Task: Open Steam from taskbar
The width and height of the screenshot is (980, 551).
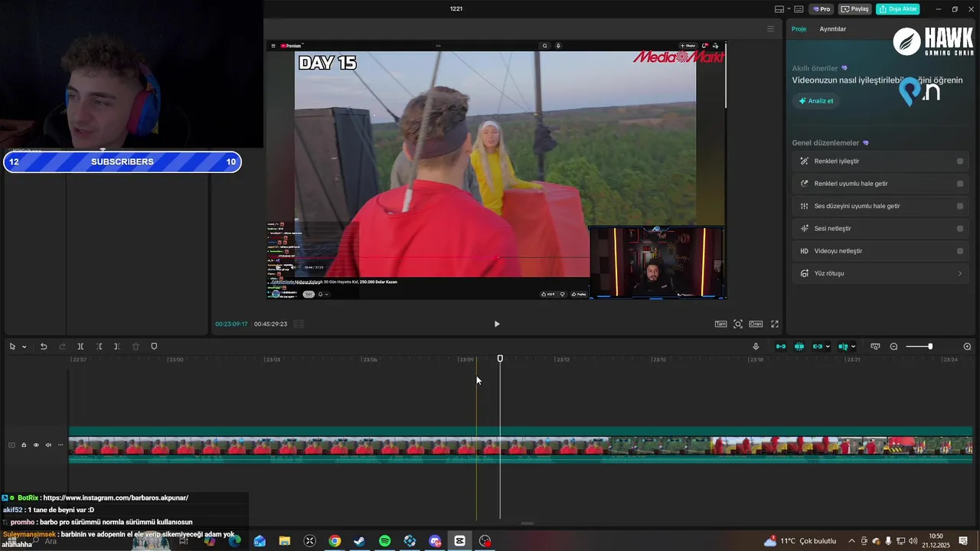Action: 359,541
